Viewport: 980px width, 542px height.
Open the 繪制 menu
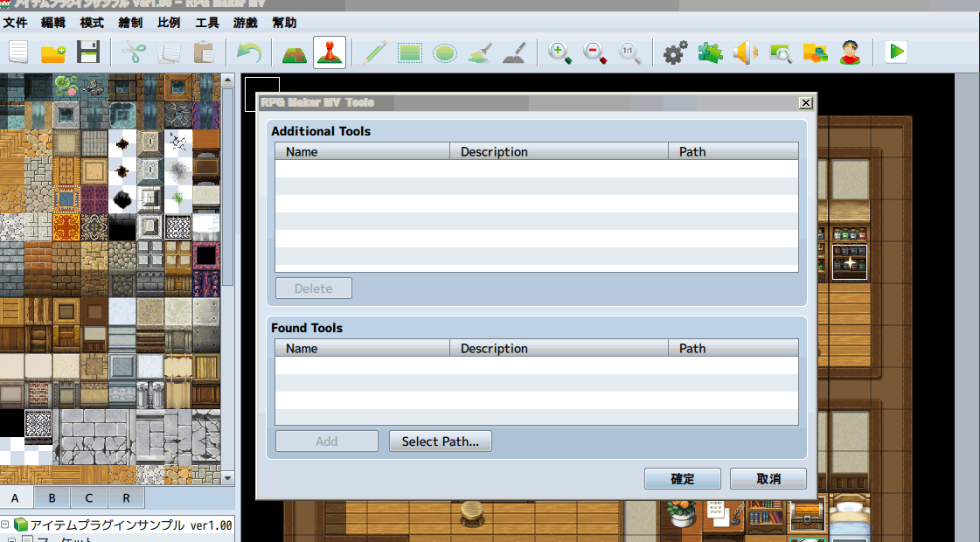pyautogui.click(x=130, y=23)
